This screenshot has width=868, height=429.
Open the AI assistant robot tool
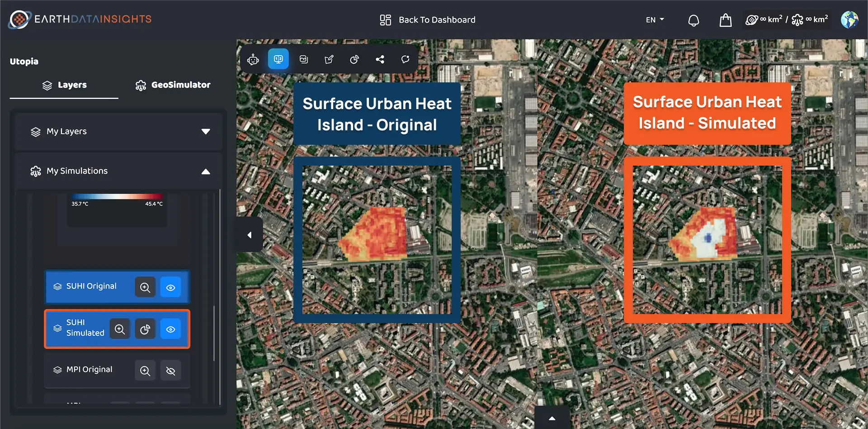(x=253, y=59)
